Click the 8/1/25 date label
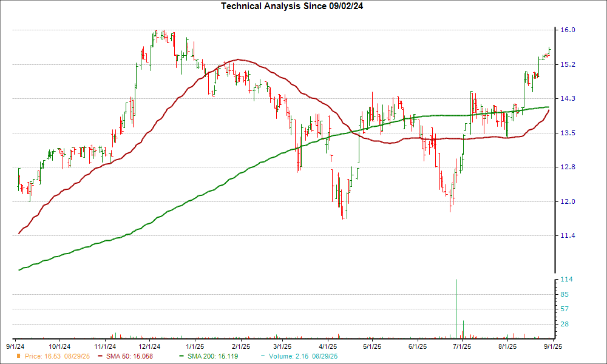 point(507,346)
